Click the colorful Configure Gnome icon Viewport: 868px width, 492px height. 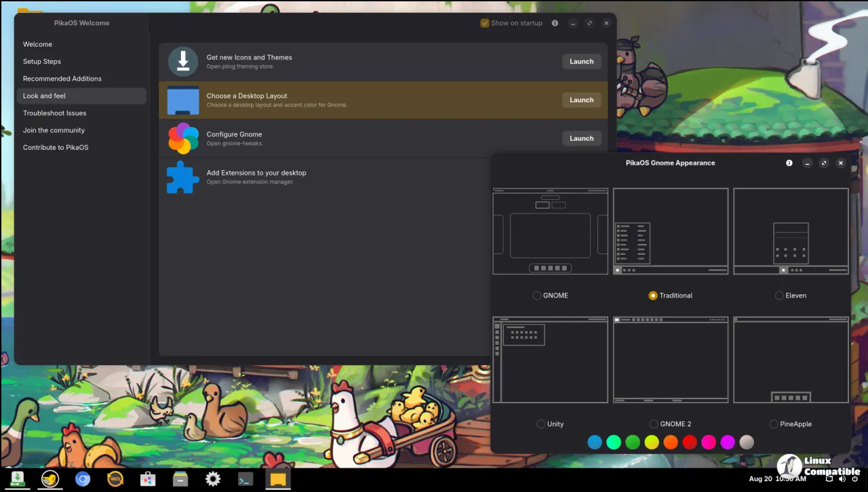pyautogui.click(x=183, y=138)
